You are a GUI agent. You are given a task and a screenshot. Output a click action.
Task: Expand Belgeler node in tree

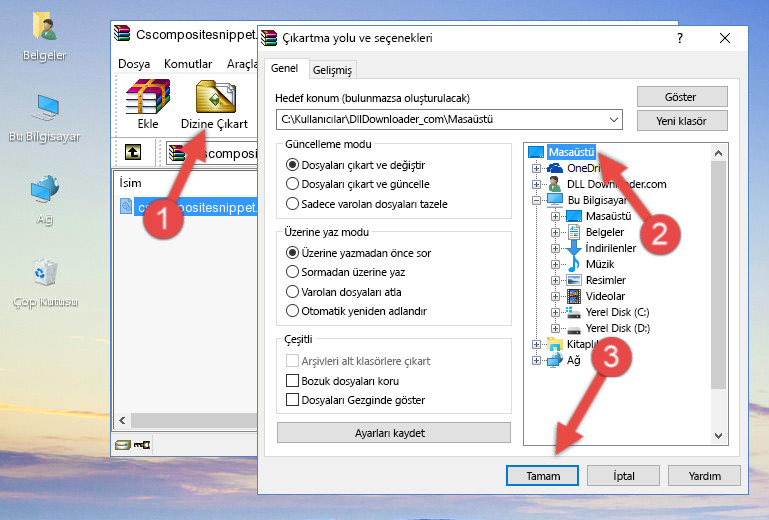point(555,233)
